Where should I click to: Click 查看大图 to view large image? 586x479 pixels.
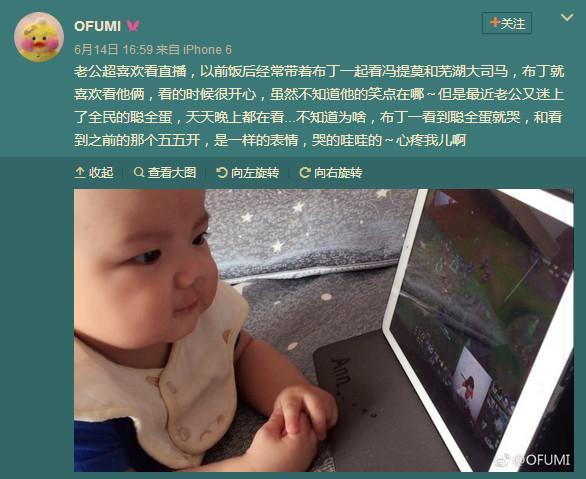click(x=165, y=172)
